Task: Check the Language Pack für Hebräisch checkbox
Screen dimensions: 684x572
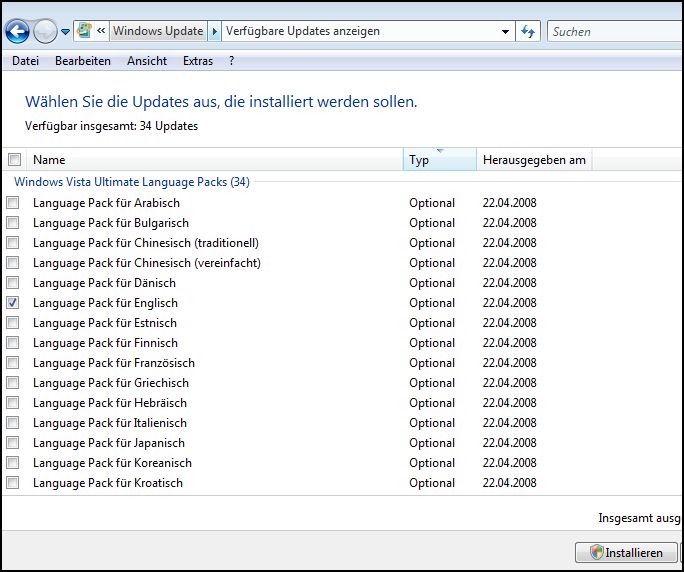Action: 13,403
